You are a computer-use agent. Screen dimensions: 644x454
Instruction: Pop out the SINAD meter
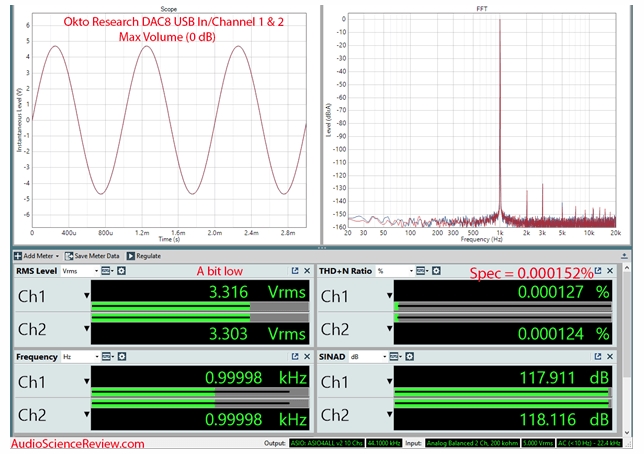(598, 357)
